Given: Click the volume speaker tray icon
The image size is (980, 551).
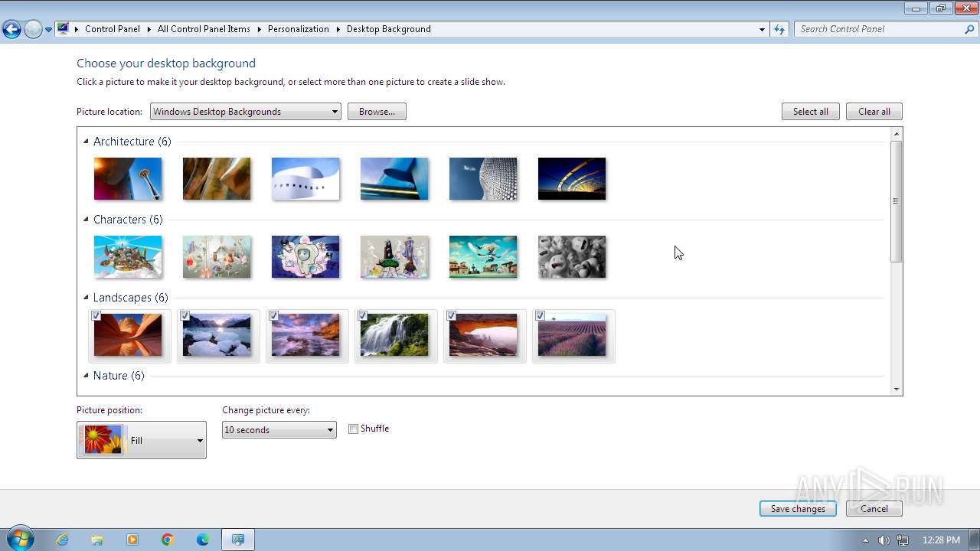Looking at the screenshot, I should (x=884, y=540).
